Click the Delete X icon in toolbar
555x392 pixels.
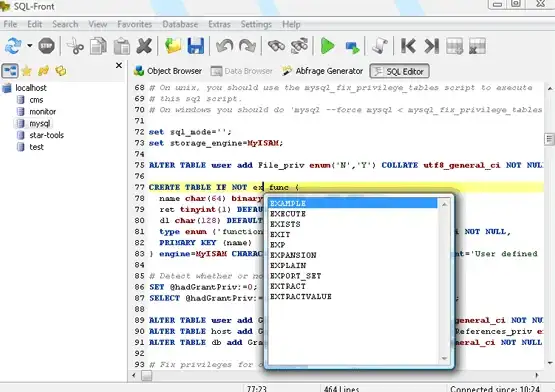coord(144,46)
